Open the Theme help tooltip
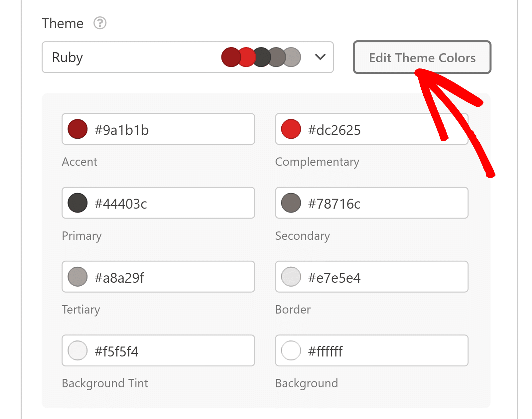The height and width of the screenshot is (419, 532). point(100,23)
